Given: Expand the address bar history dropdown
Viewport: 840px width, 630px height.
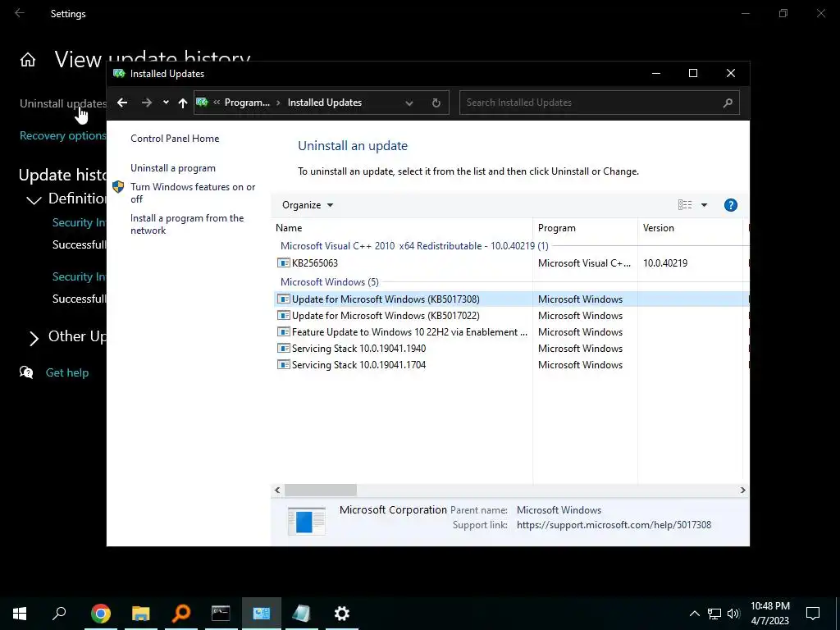Looking at the screenshot, I should (409, 103).
